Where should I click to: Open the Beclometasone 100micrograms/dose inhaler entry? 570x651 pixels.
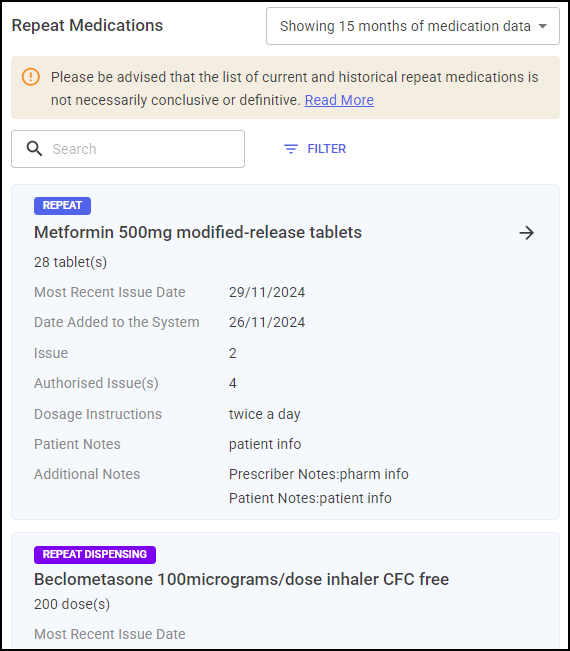(241, 579)
